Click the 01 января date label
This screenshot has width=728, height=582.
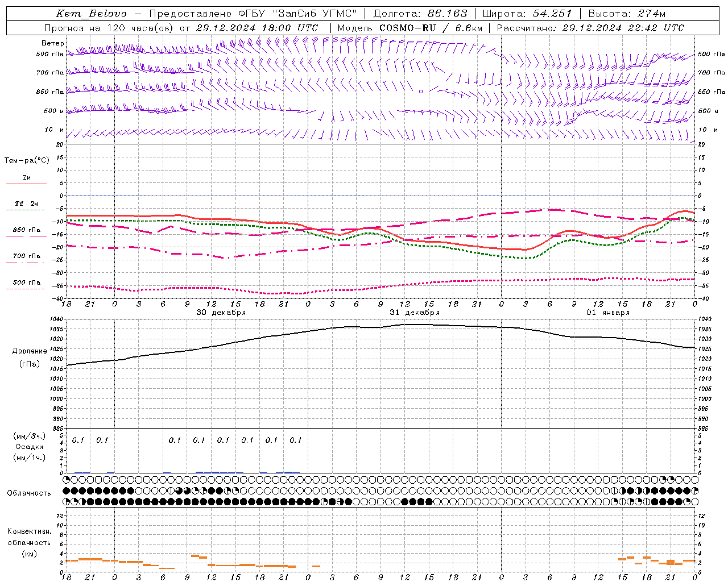(x=608, y=313)
